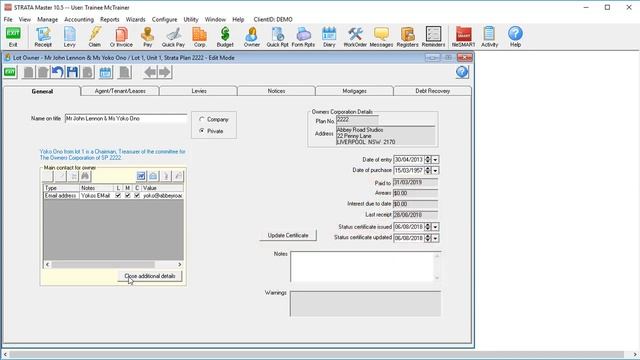The width and height of the screenshot is (640, 360).
Task: Toggle the L checkbox for Email address row
Action: click(x=118, y=196)
